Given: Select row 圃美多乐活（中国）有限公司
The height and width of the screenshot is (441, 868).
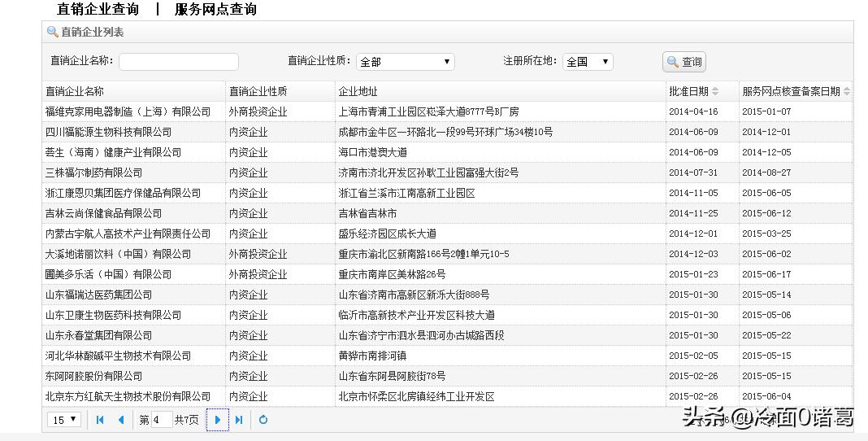Looking at the screenshot, I should pyautogui.click(x=447, y=274).
